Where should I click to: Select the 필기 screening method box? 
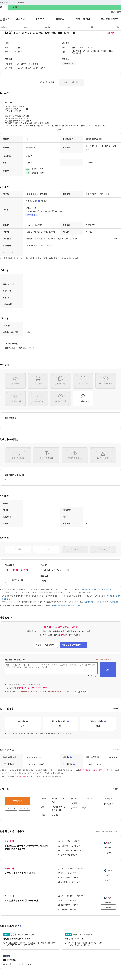[x=74, y=549]
